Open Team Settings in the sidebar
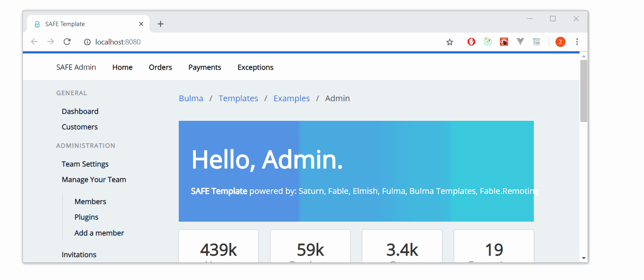 pyautogui.click(x=85, y=164)
